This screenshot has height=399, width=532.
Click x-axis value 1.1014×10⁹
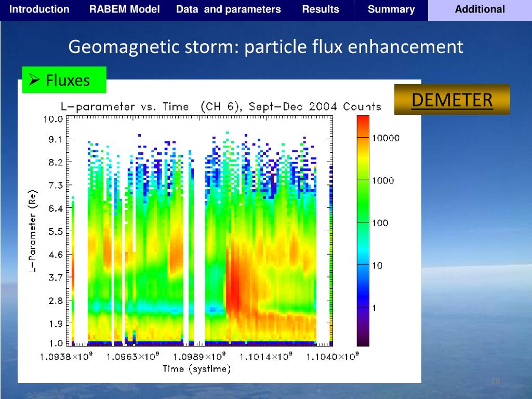265,356
